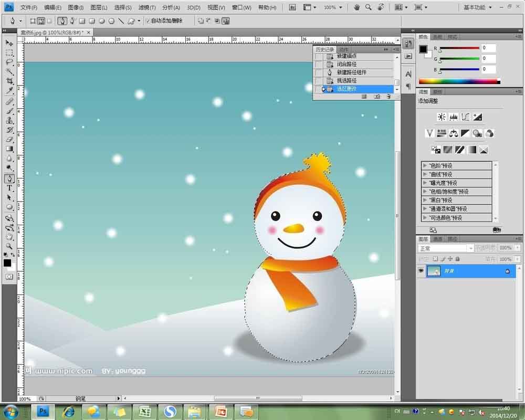The width and height of the screenshot is (525, 420).
Task: Open the layer blend mode dropdown 正常
Action: click(445, 248)
